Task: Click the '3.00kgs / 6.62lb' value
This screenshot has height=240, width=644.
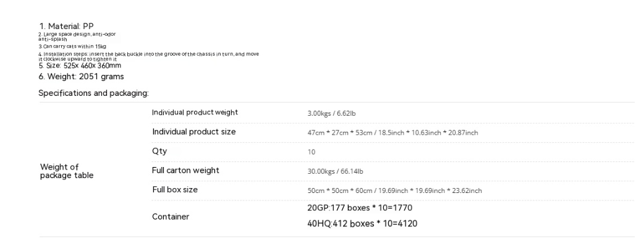Action: tap(331, 113)
